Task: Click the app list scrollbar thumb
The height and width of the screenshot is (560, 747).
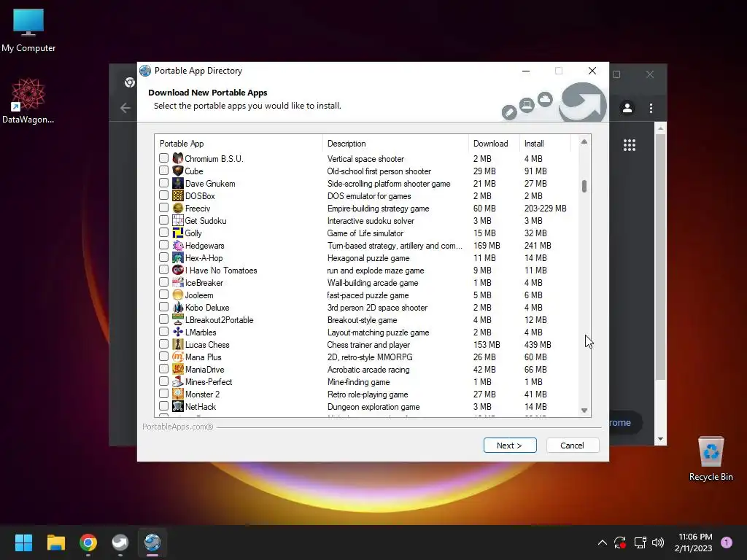Action: coord(584,186)
